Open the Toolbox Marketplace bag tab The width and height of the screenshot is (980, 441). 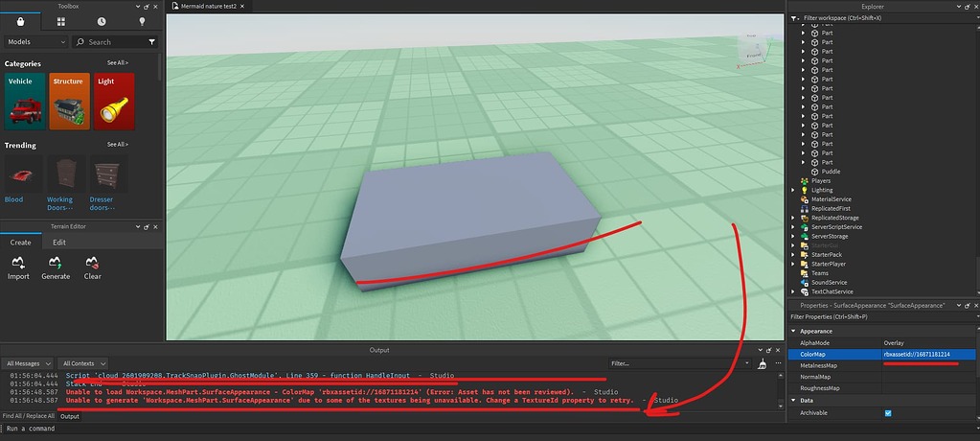click(21, 22)
